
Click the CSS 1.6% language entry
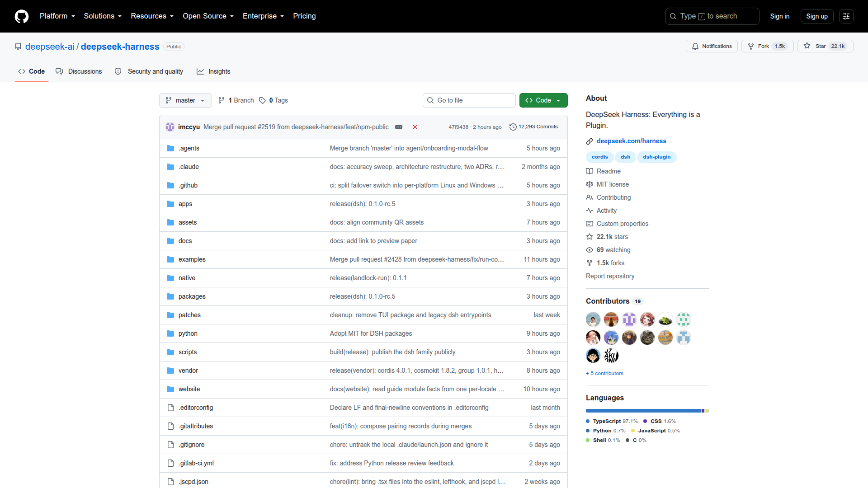[660, 421]
